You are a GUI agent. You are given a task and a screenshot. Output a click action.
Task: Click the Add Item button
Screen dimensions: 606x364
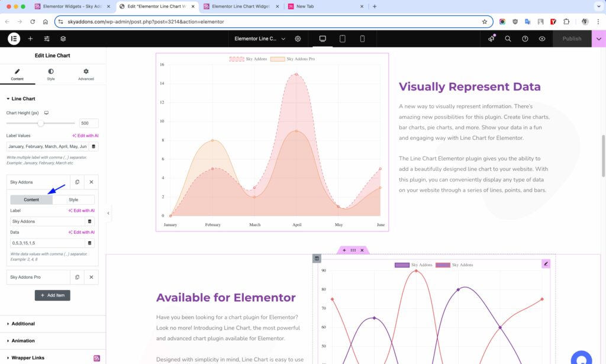53,295
